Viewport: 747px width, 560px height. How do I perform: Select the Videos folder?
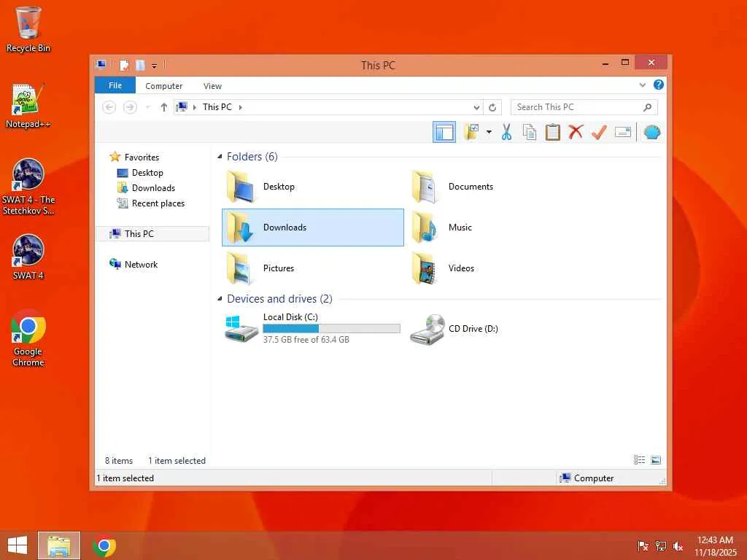(498, 268)
